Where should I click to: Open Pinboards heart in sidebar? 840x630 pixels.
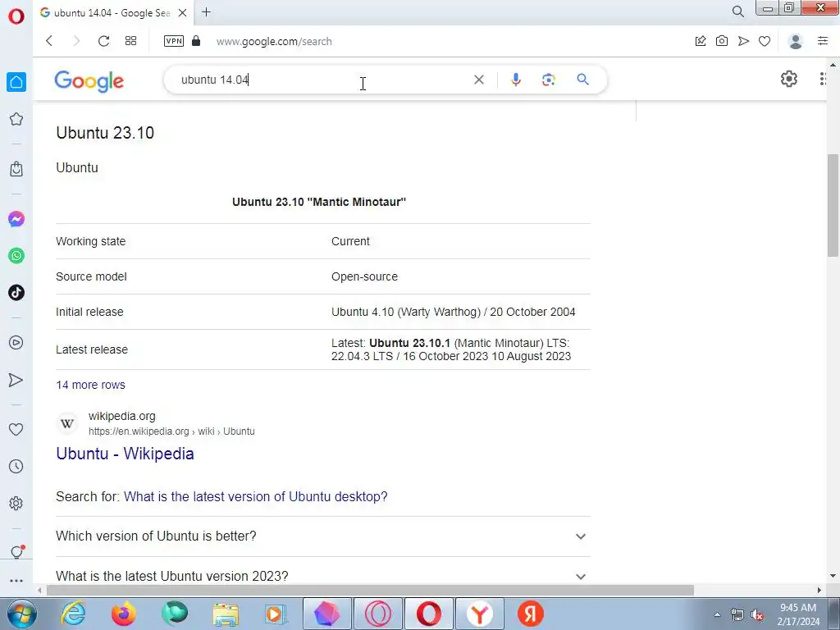click(x=16, y=429)
